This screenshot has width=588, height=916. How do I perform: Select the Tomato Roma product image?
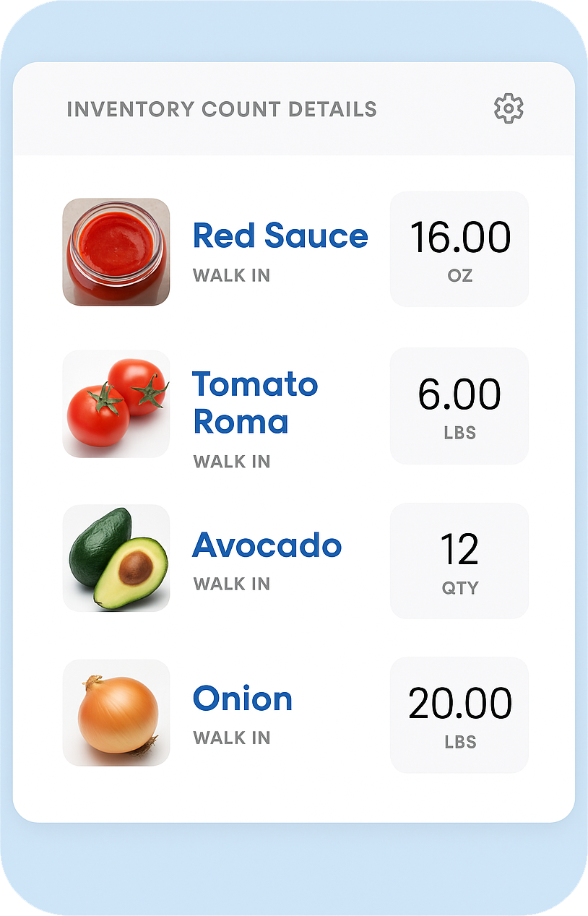[x=116, y=404]
